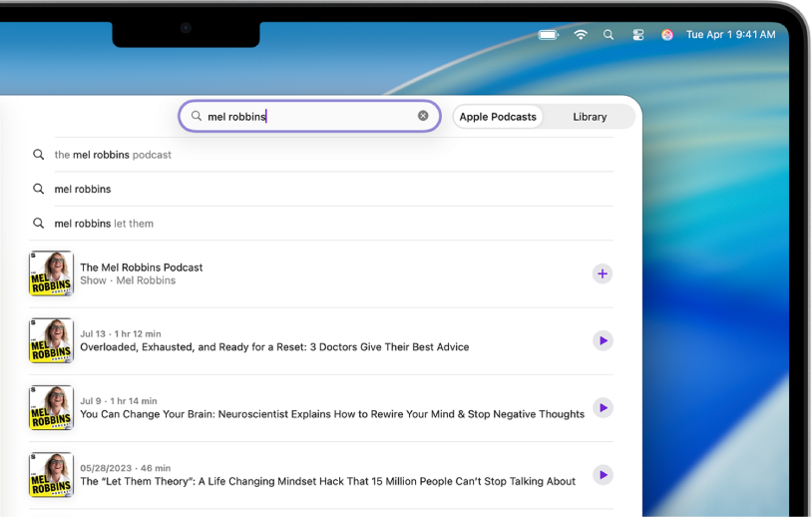The height and width of the screenshot is (519, 812).
Task: Clear the search field text
Action: tap(423, 116)
